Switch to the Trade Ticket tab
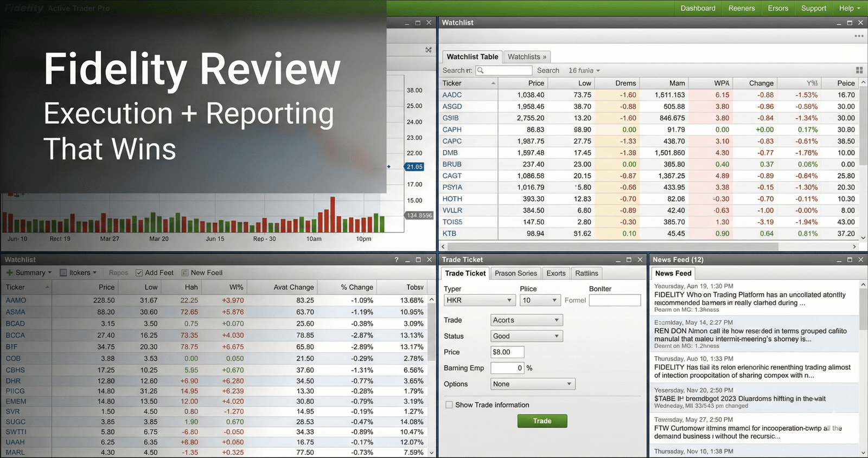868x458 pixels. coord(465,273)
